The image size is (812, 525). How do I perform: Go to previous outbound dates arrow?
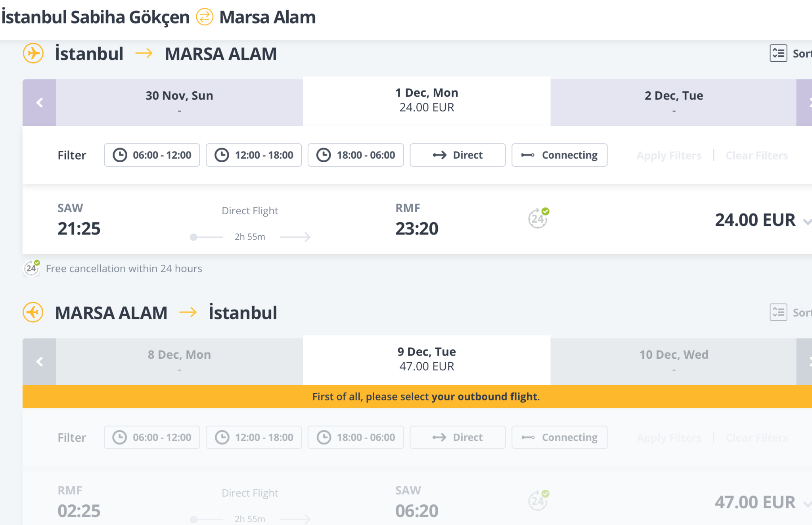click(x=39, y=103)
